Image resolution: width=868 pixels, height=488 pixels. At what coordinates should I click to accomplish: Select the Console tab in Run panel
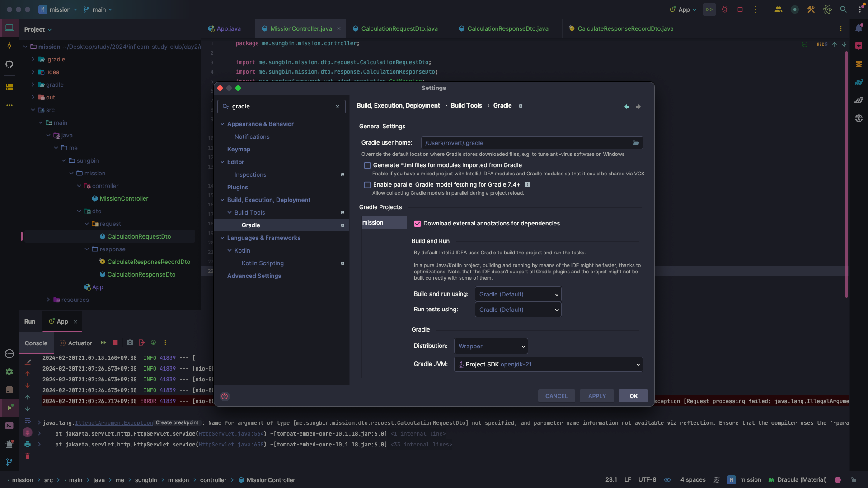36,343
